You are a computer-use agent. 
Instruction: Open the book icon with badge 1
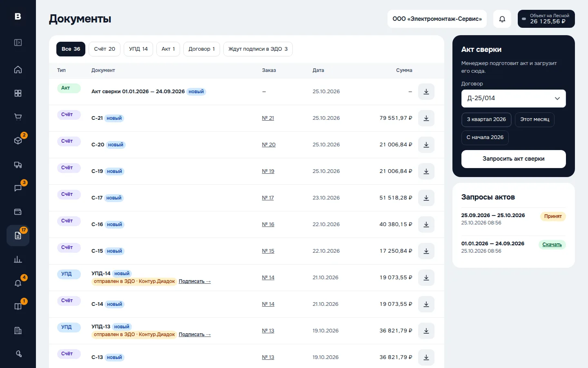coord(18,307)
